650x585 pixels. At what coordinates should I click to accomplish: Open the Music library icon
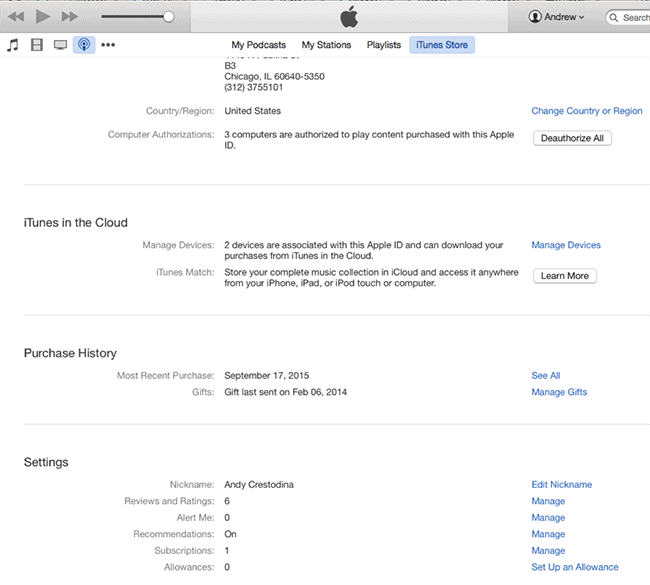tap(13, 45)
